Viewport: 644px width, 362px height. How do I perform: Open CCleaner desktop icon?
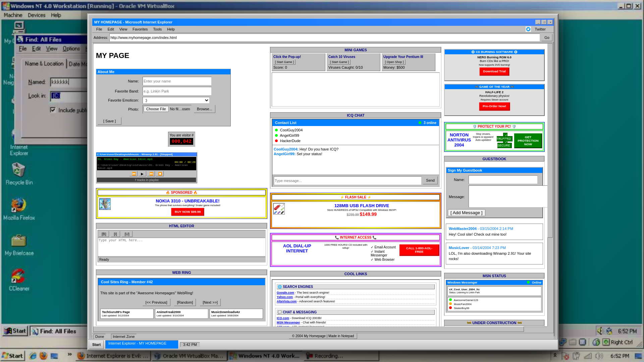[x=19, y=280]
